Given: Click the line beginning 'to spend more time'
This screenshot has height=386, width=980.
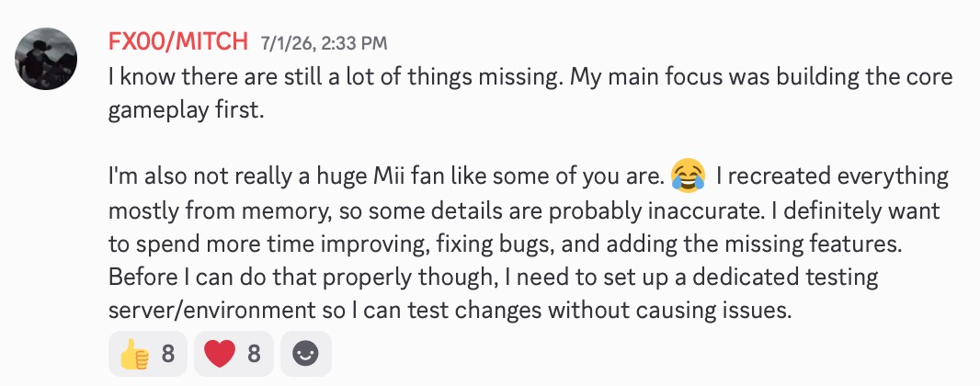Looking at the screenshot, I should (507, 244).
